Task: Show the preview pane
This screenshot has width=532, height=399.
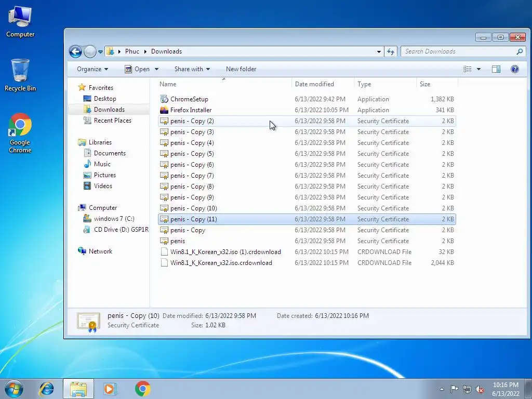Action: [x=496, y=69]
